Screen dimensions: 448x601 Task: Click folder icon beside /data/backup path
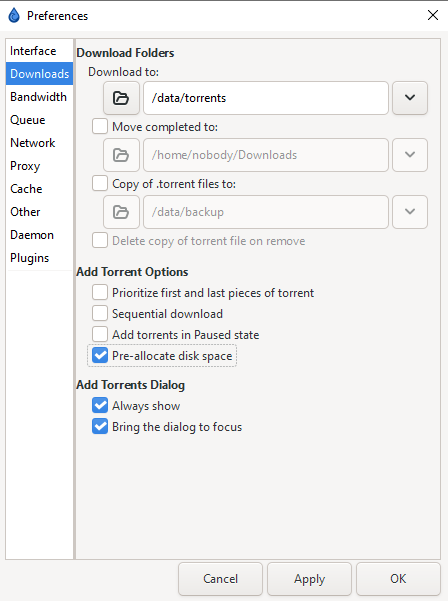pos(121,212)
